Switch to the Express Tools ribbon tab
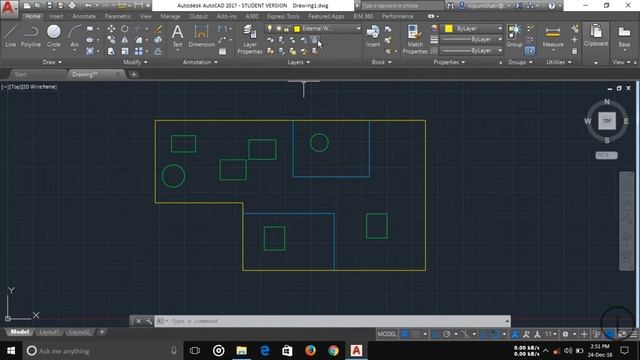Image resolution: width=640 pixels, height=360 pixels. click(283, 16)
